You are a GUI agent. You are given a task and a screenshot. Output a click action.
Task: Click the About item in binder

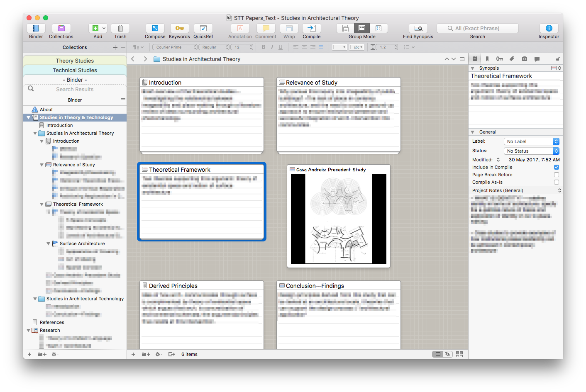(46, 110)
